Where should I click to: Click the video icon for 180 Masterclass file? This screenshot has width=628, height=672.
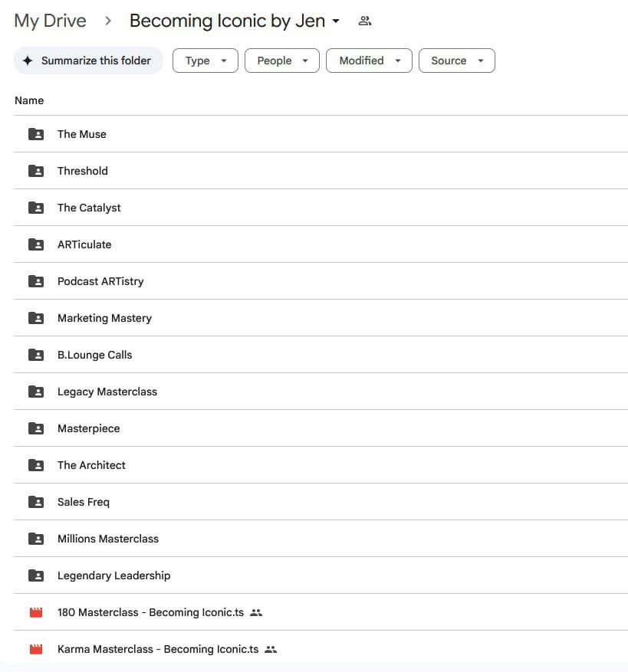(x=36, y=611)
